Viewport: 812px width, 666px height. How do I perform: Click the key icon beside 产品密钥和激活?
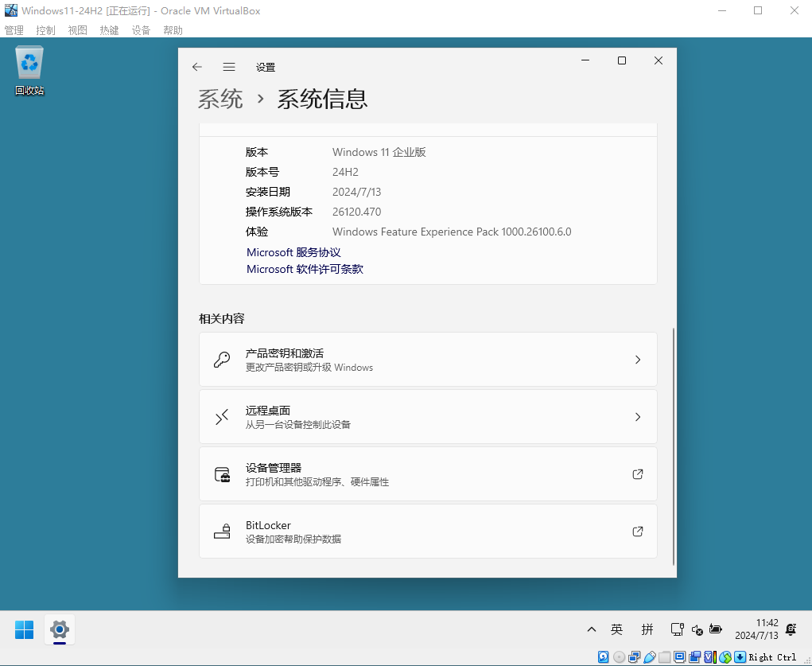222,360
